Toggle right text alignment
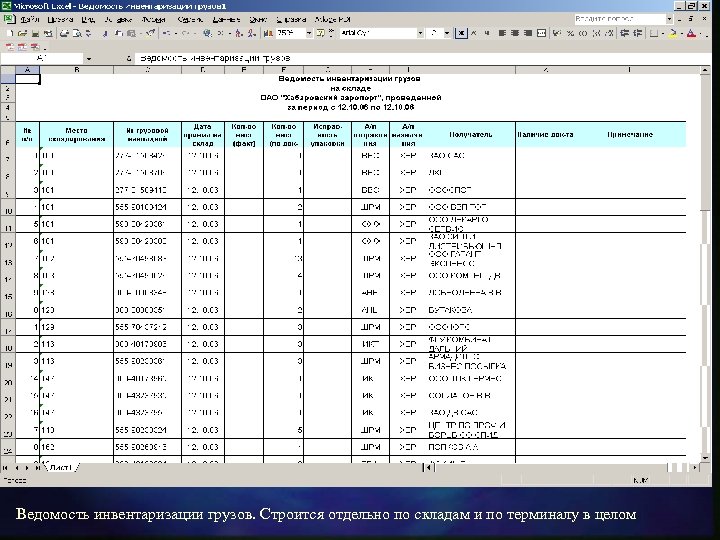This screenshot has height=540, width=720. pyautogui.click(x=528, y=33)
